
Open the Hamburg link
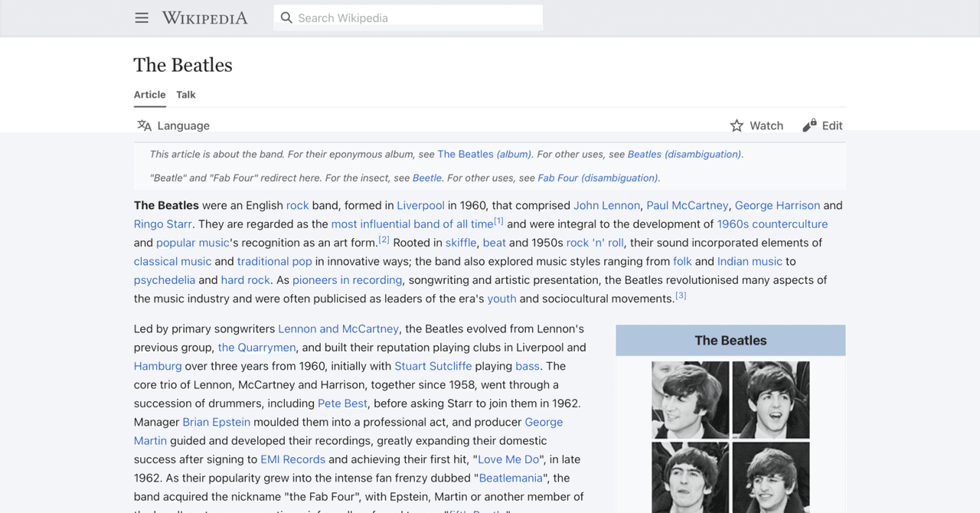point(158,366)
